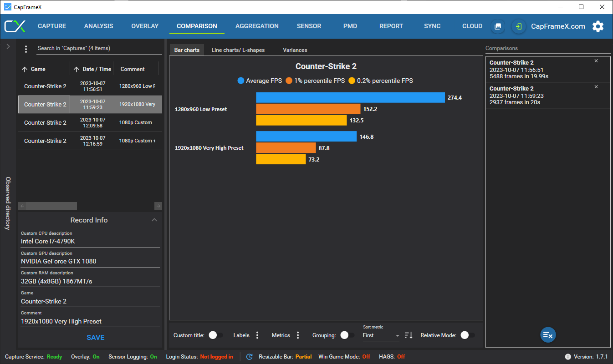Click the Comment column header
This screenshot has height=364, width=613.
click(133, 69)
